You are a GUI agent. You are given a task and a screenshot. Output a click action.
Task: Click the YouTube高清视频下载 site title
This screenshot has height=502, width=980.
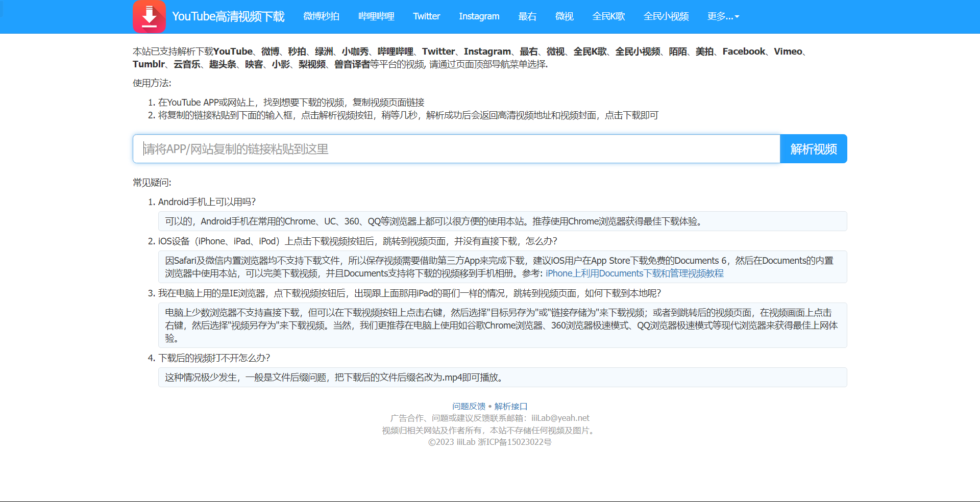(x=228, y=17)
